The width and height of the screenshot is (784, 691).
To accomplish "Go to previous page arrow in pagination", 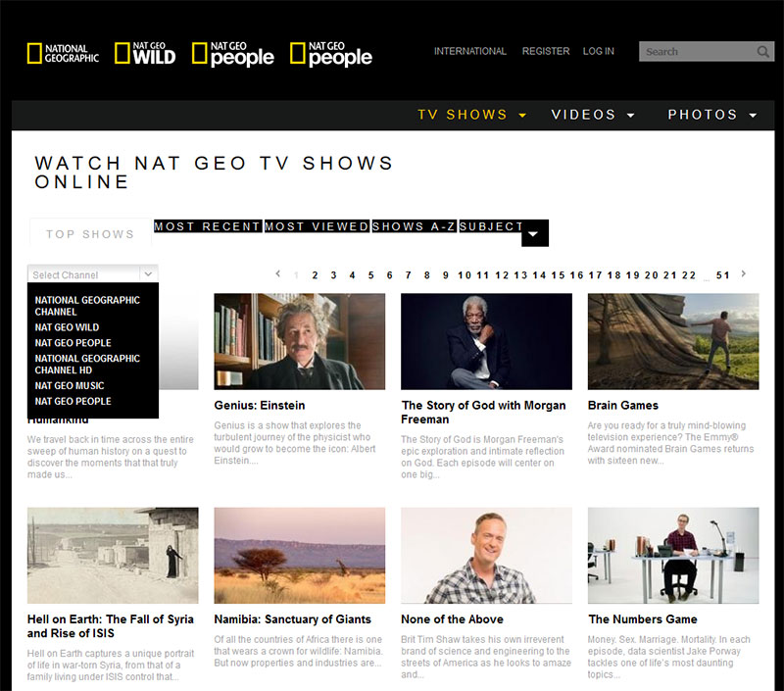I will tap(278, 274).
